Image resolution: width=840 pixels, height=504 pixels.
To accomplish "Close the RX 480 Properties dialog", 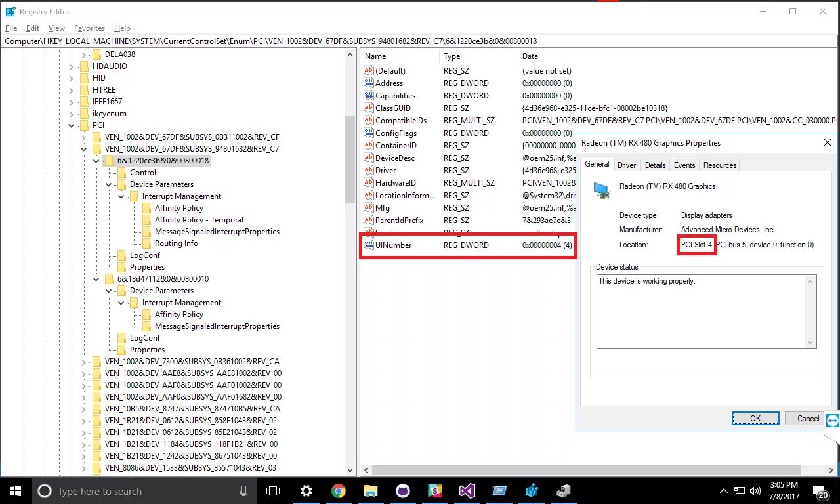I will 828,142.
